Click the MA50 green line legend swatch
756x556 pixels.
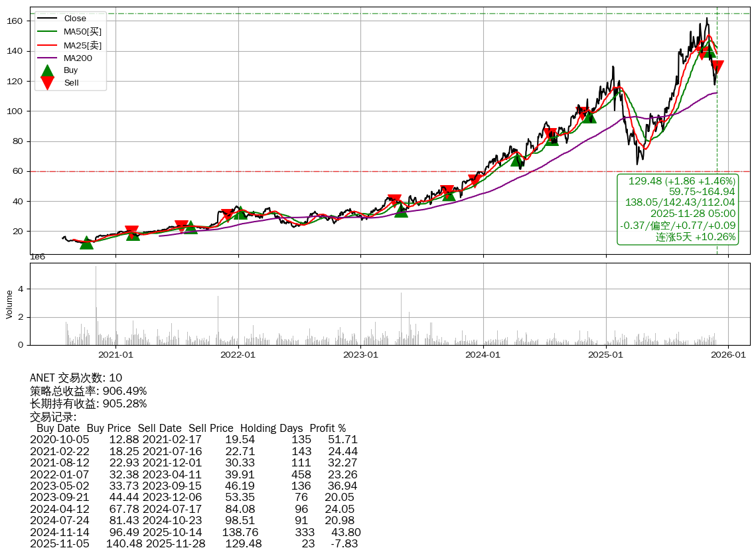tap(46, 31)
